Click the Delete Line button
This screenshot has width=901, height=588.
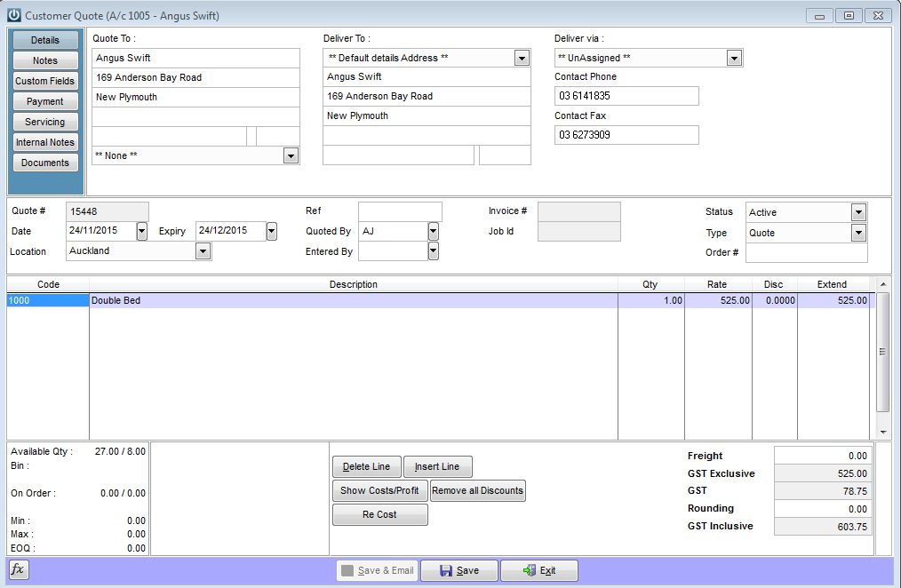click(x=367, y=466)
